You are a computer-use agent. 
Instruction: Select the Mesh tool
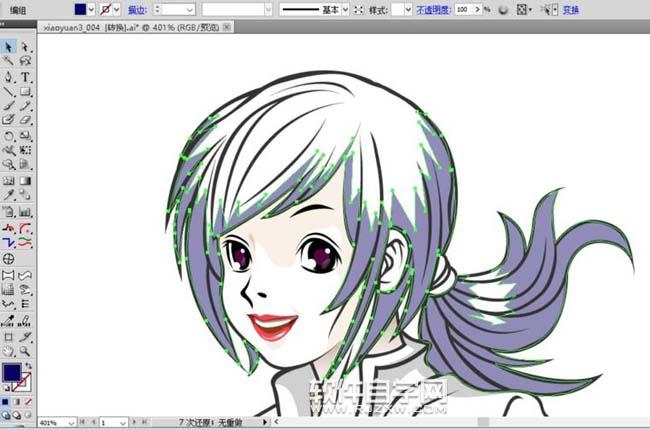coord(8,181)
